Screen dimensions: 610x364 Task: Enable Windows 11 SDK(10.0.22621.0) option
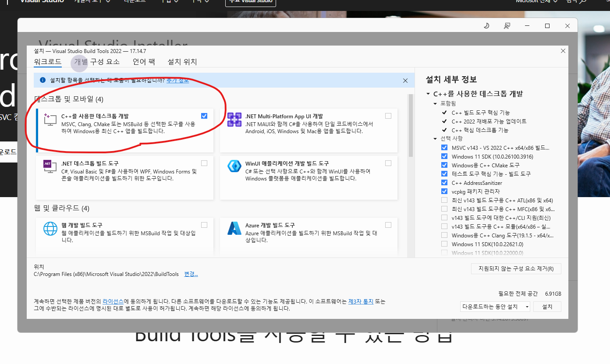click(x=444, y=244)
